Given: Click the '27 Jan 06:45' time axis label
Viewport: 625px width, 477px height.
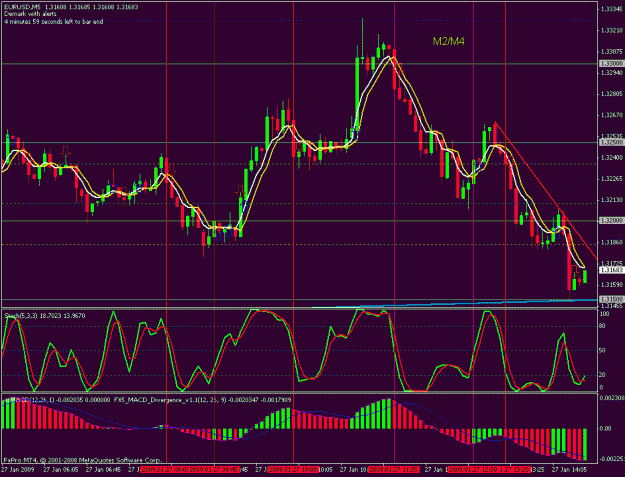Looking at the screenshot, I should 103,470.
